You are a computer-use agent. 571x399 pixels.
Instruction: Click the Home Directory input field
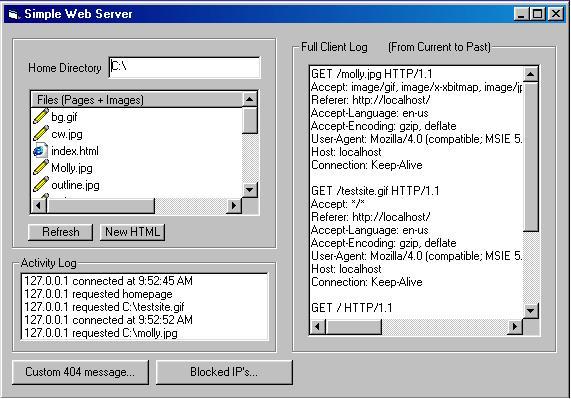(x=185, y=67)
